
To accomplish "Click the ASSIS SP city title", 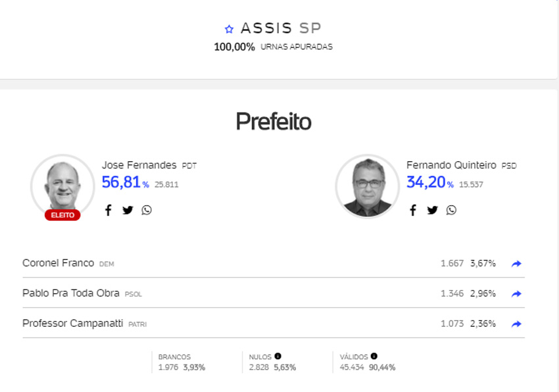I will pyautogui.click(x=281, y=28).
